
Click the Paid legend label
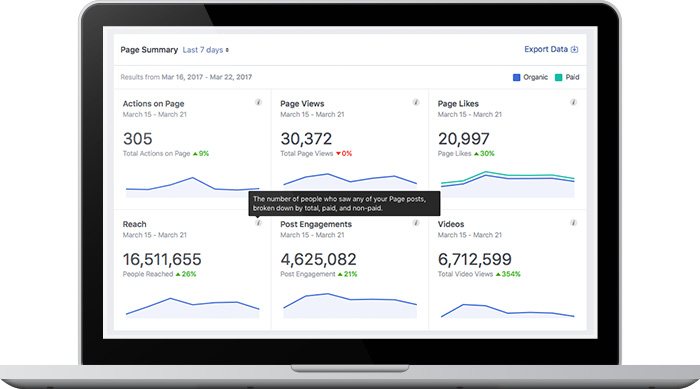coord(572,77)
